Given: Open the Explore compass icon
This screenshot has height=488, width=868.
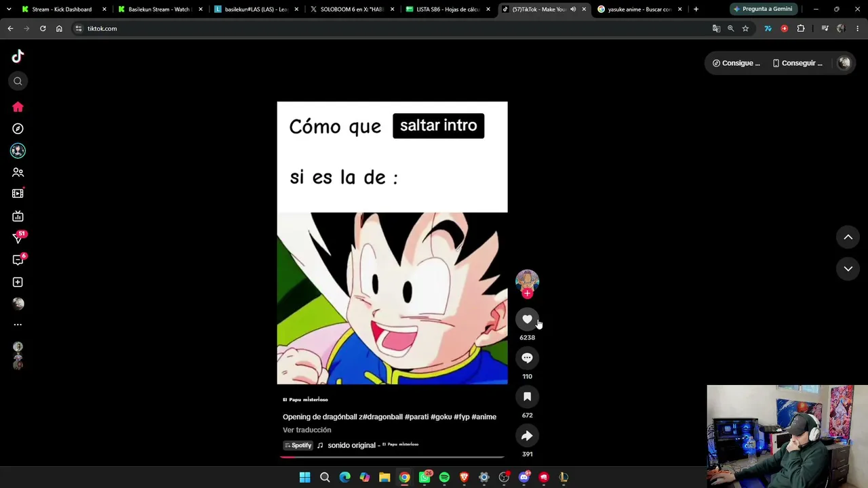Looking at the screenshot, I should click(x=18, y=128).
